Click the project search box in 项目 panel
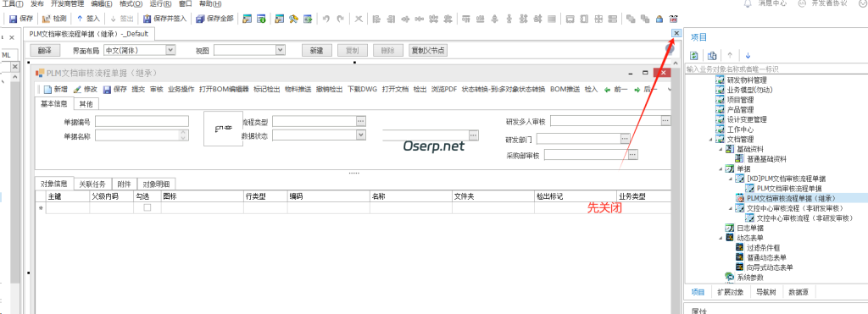Image resolution: width=868 pixels, height=314 pixels. [776, 69]
